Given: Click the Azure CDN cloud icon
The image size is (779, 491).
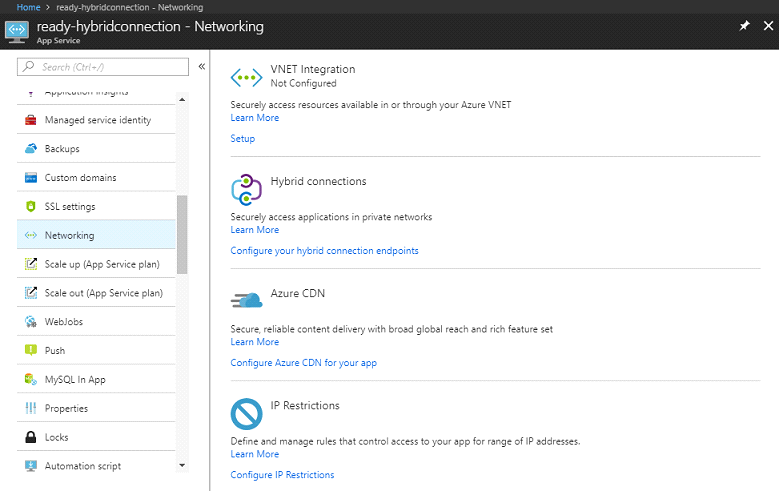Looking at the screenshot, I should coord(246,301).
